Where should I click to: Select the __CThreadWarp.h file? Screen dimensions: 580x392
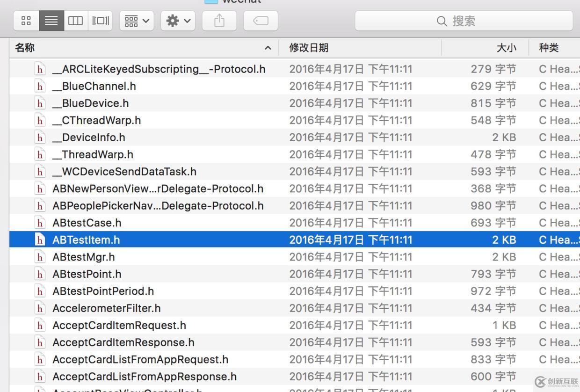tap(97, 120)
